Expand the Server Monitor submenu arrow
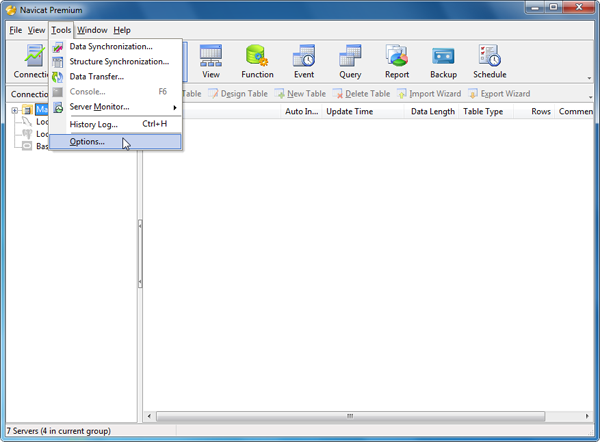Viewport: 600px width, 442px height. pos(175,108)
